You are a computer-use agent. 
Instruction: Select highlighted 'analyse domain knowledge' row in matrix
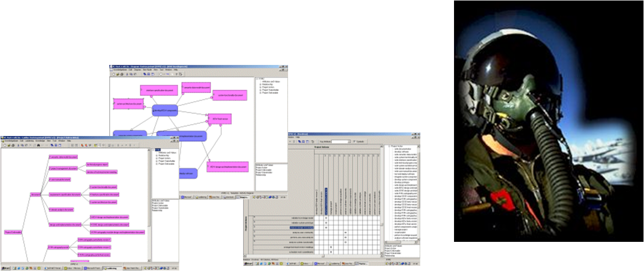tap(301, 228)
